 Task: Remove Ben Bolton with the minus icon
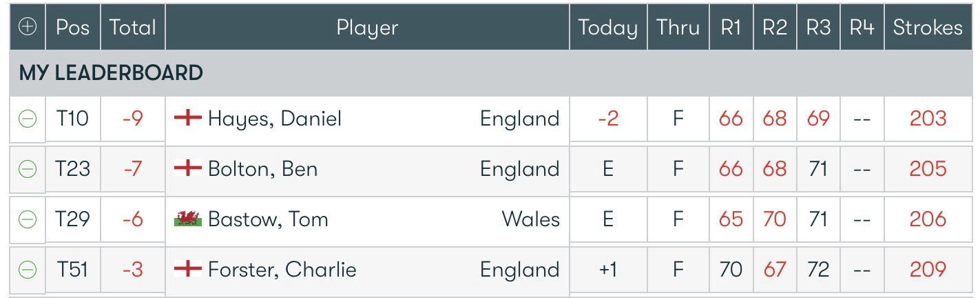(28, 169)
